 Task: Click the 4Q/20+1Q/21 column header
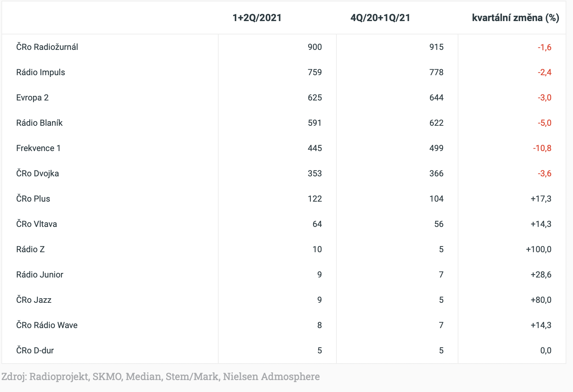[x=380, y=18]
